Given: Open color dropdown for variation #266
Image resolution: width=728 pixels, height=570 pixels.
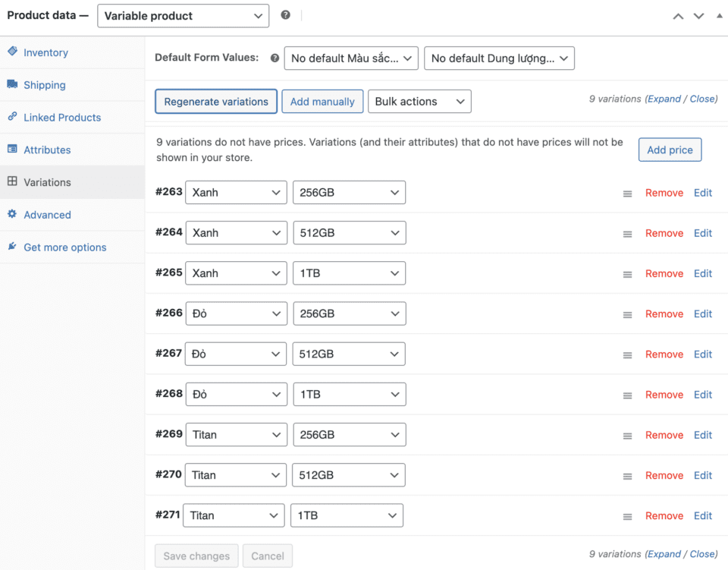Looking at the screenshot, I should tap(237, 313).
